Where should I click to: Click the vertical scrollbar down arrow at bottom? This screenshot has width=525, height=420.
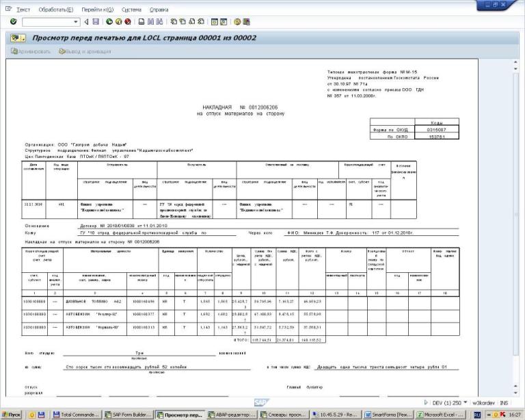tap(515, 393)
